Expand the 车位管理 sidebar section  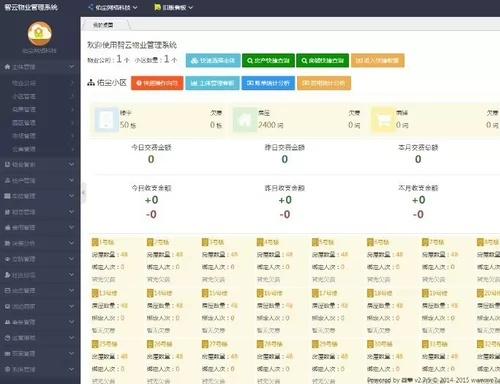40,196
